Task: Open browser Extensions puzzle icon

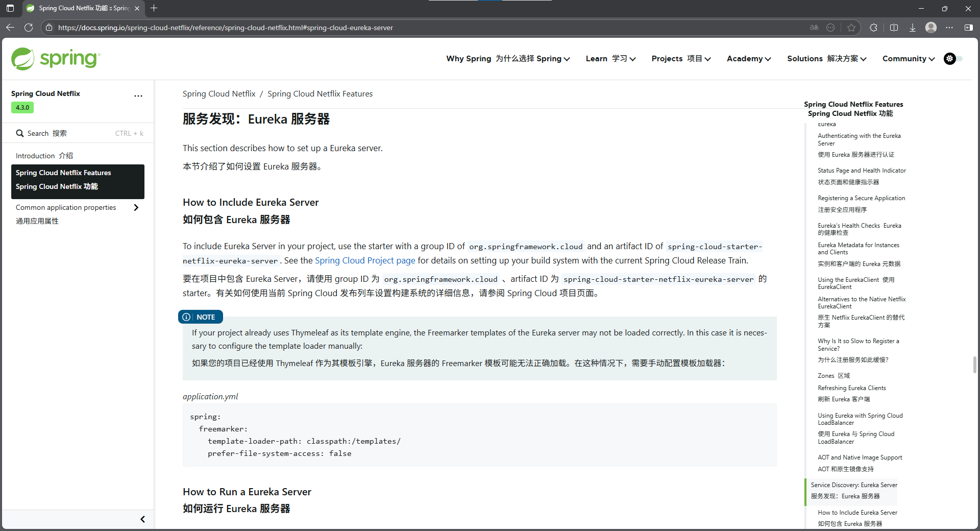Action: click(873, 28)
